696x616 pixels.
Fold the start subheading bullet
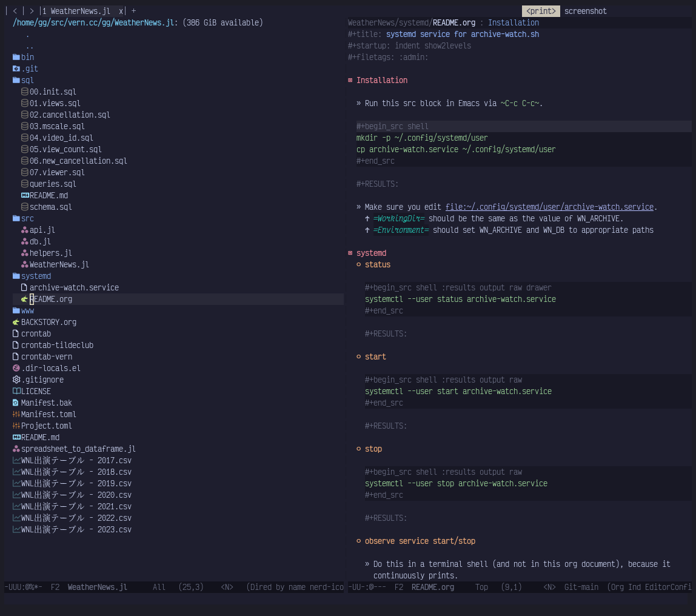359,357
